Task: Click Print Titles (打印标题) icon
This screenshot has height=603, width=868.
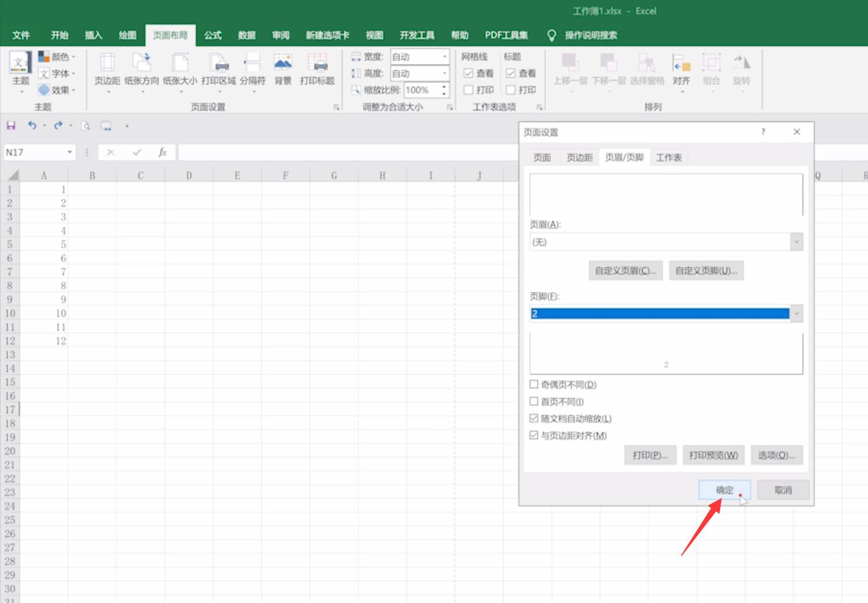Action: tap(317, 63)
